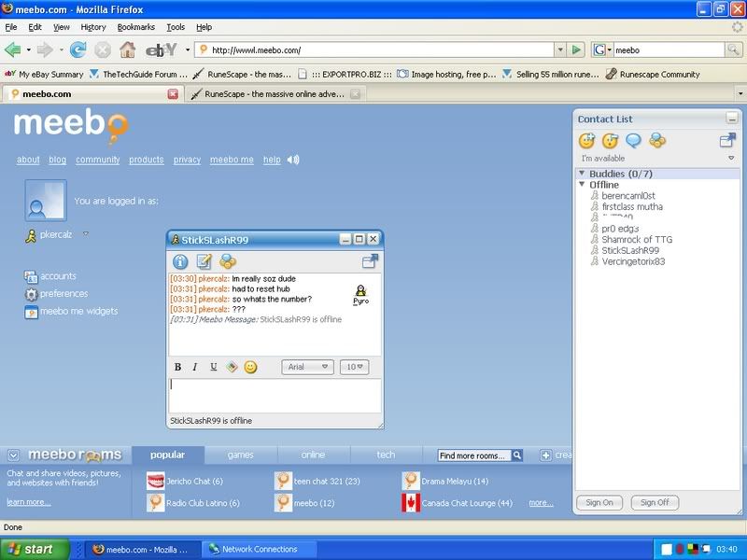The height and width of the screenshot is (560, 747).
Task: Collapse the Buddies group in contact list
Action: (x=583, y=174)
